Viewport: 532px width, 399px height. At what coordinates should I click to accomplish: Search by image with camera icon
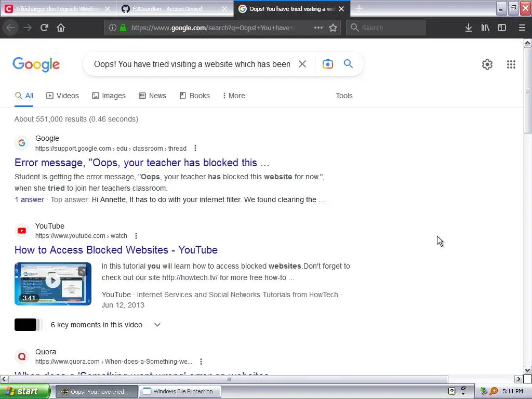pyautogui.click(x=327, y=64)
